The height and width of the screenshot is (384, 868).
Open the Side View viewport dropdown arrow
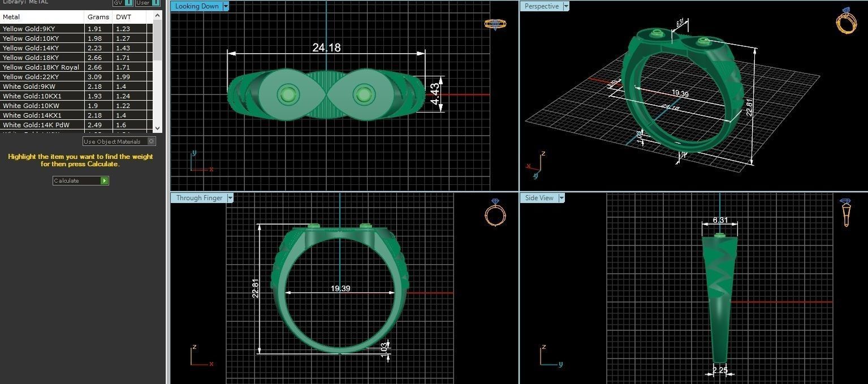[x=562, y=198]
